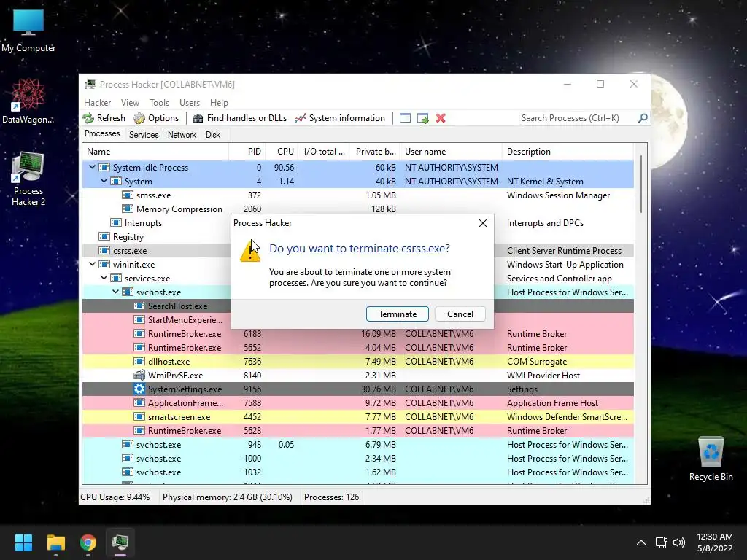Open the Users menu
Viewport: 747px width, 560px height.
click(x=190, y=102)
